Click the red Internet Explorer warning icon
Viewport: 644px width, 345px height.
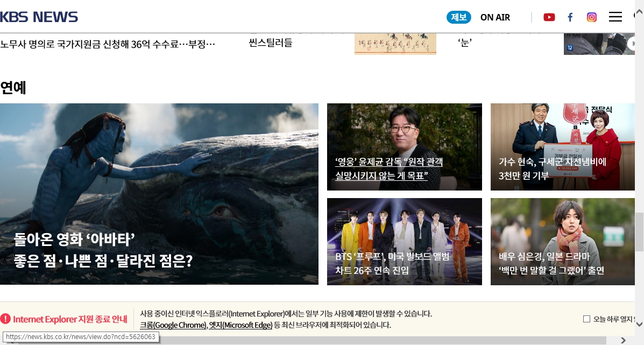click(5, 319)
